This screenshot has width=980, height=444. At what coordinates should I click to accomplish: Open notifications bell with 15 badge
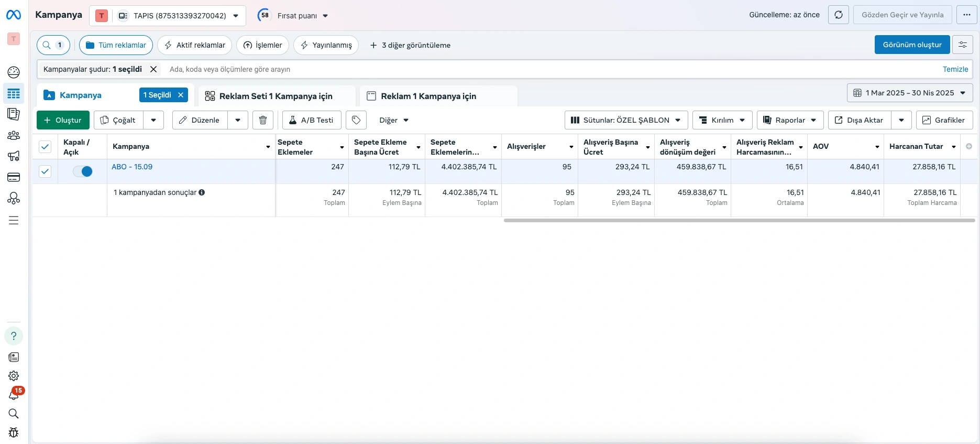14,395
